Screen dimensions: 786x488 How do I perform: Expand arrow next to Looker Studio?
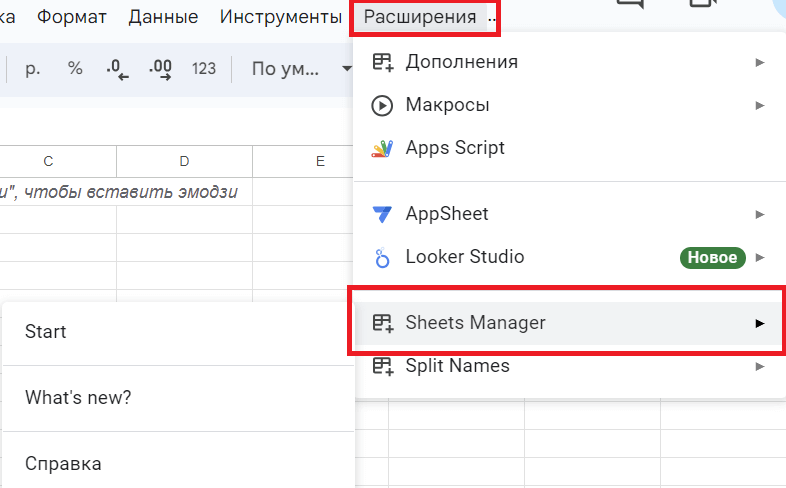tap(760, 258)
